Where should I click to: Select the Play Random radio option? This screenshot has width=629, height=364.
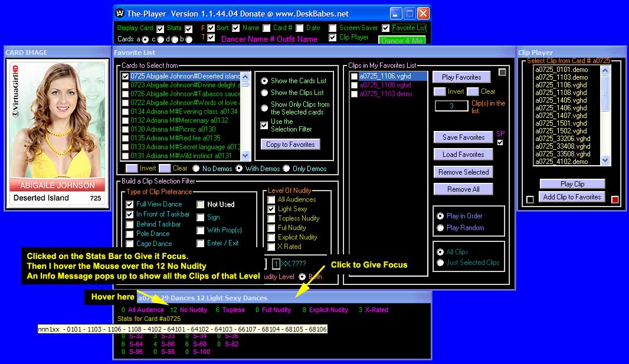tap(440, 228)
